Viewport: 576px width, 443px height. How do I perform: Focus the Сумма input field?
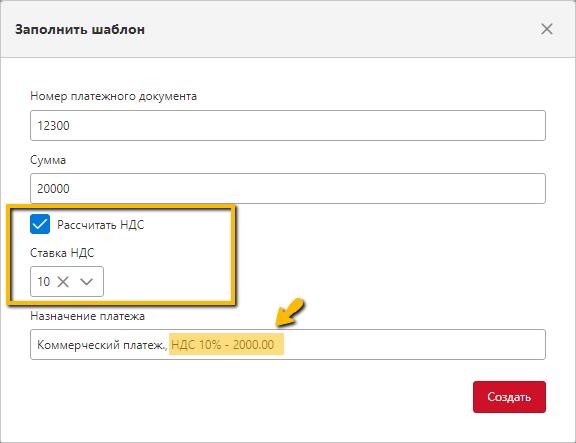pyautogui.click(x=288, y=188)
